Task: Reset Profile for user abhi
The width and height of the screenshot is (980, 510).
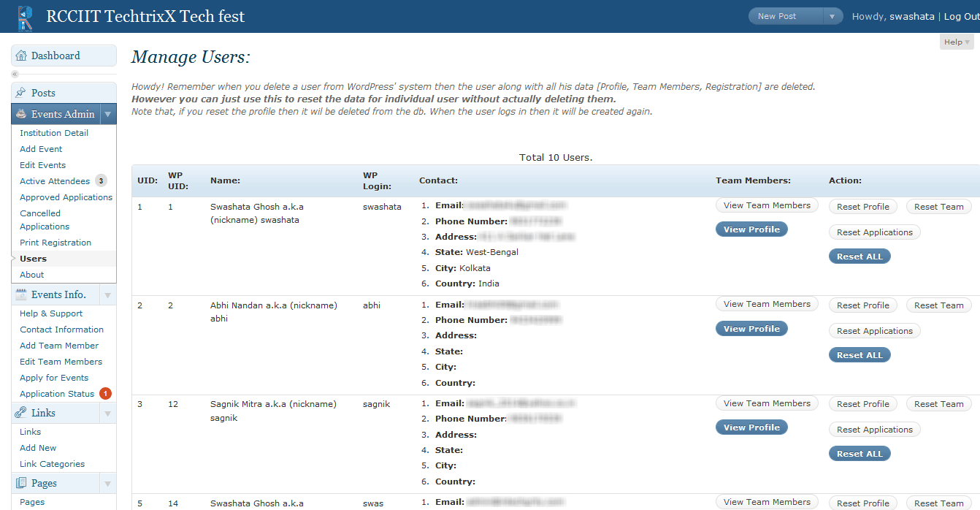Action: point(863,305)
